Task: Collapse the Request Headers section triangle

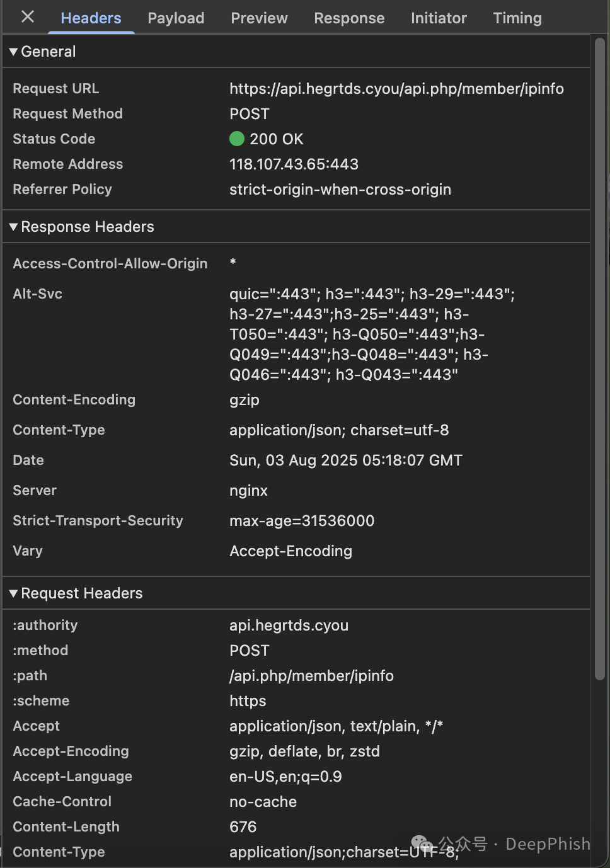Action: (13, 593)
